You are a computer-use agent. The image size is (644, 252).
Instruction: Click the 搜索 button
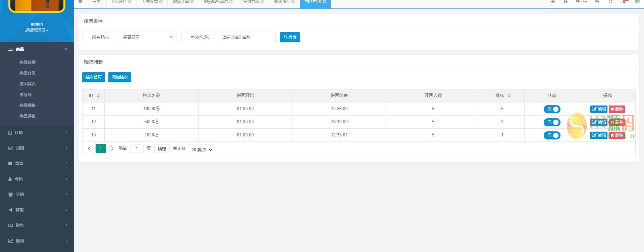coord(290,37)
